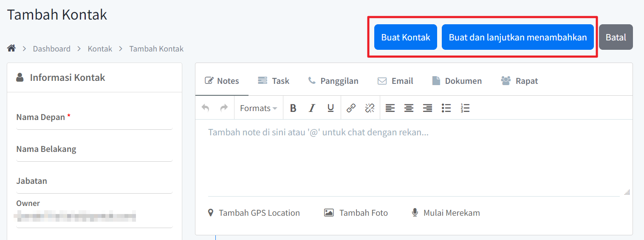Open the Owner selection field
This screenshot has width=644, height=240.
(94, 217)
